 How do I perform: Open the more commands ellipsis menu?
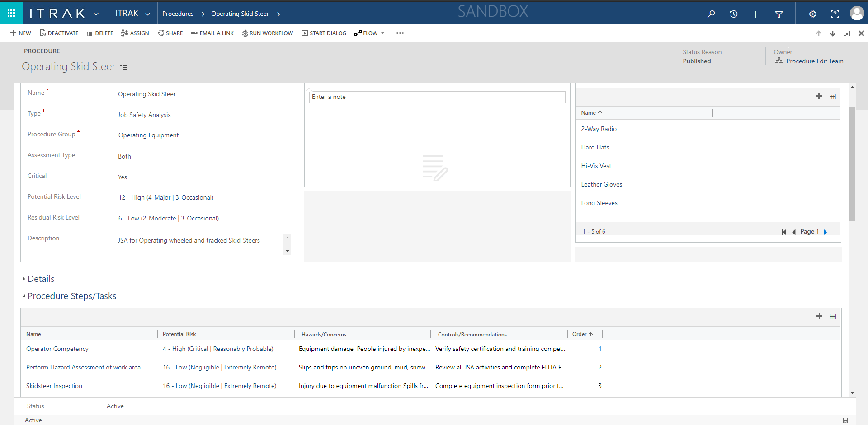tap(400, 33)
